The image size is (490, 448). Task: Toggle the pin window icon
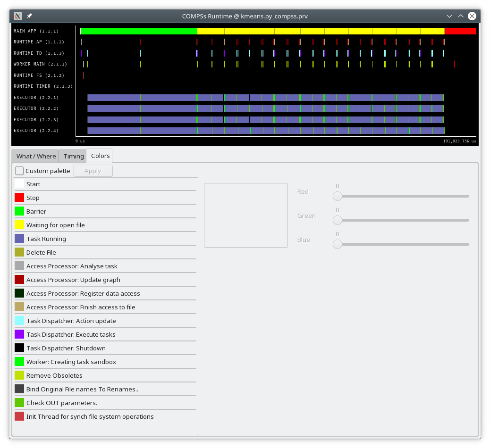click(x=29, y=16)
